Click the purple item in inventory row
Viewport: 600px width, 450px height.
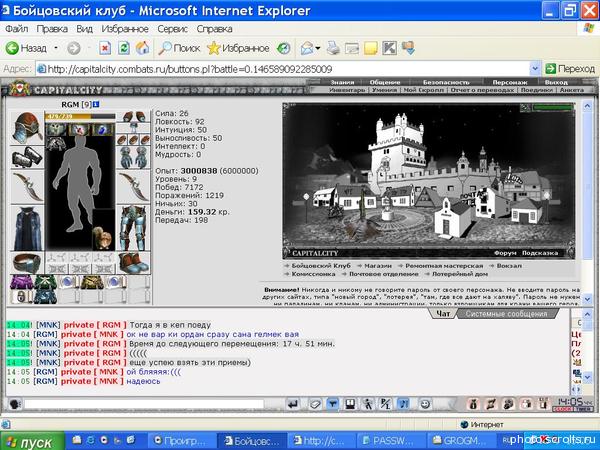click(x=21, y=282)
